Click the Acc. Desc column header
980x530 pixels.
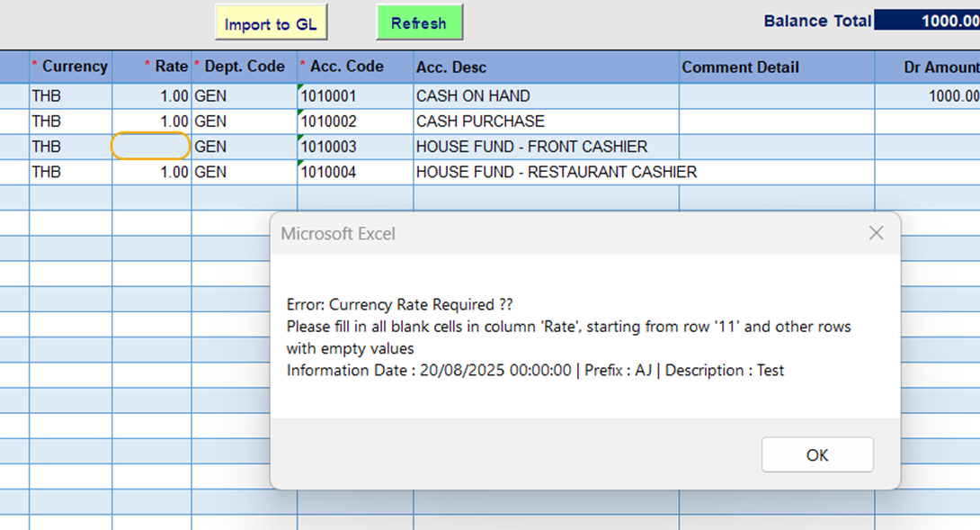pyautogui.click(x=545, y=67)
